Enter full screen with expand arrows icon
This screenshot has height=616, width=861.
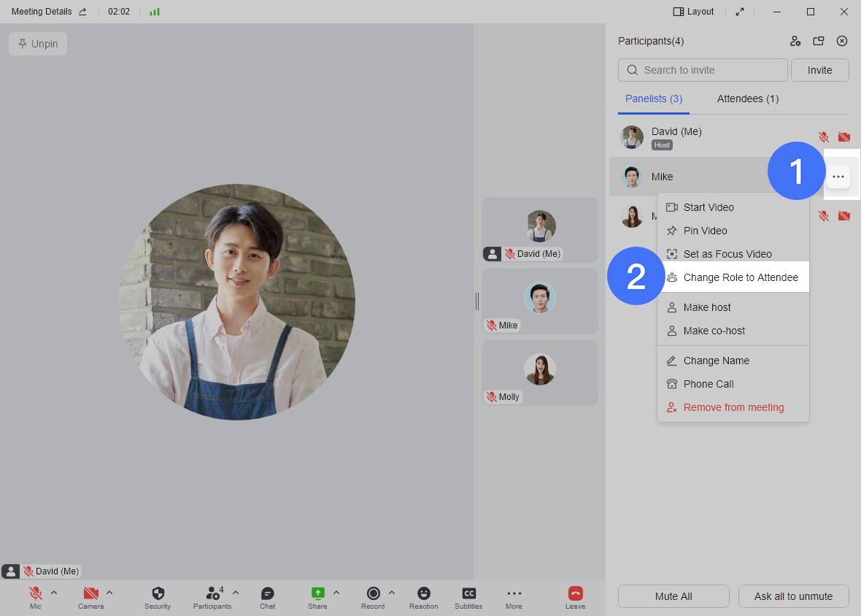tap(740, 12)
